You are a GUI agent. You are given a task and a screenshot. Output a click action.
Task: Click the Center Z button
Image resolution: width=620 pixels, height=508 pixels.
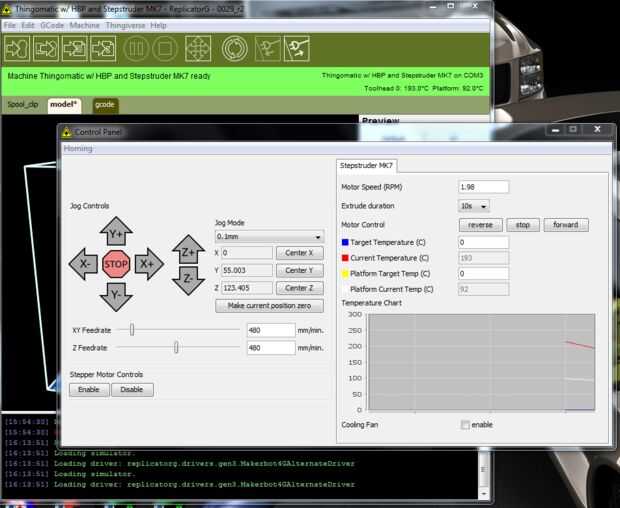pos(299,288)
